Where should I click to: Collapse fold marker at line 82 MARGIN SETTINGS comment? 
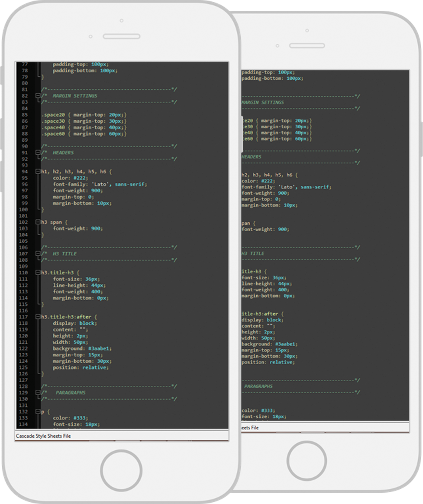tap(38, 96)
